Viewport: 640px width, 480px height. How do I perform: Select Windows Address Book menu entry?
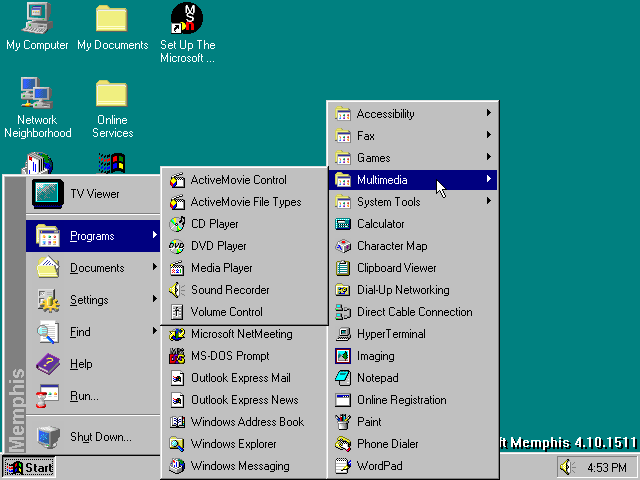[245, 422]
